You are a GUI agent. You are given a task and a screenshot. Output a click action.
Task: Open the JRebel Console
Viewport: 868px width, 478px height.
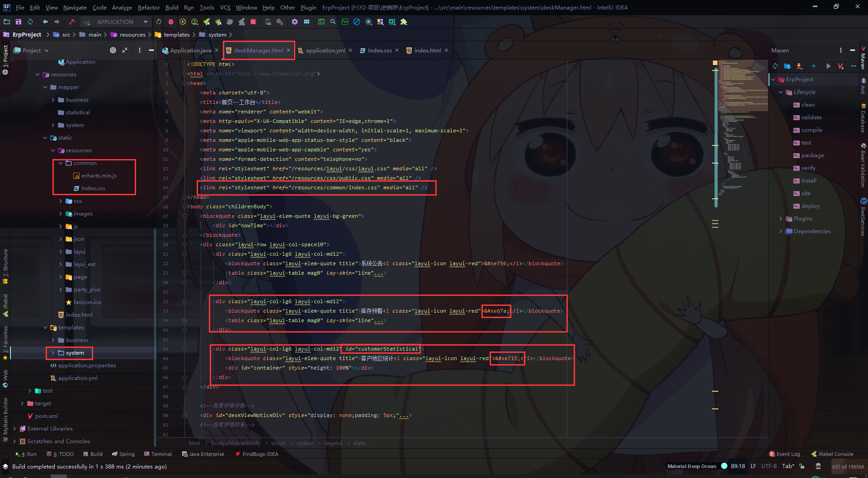(832, 454)
